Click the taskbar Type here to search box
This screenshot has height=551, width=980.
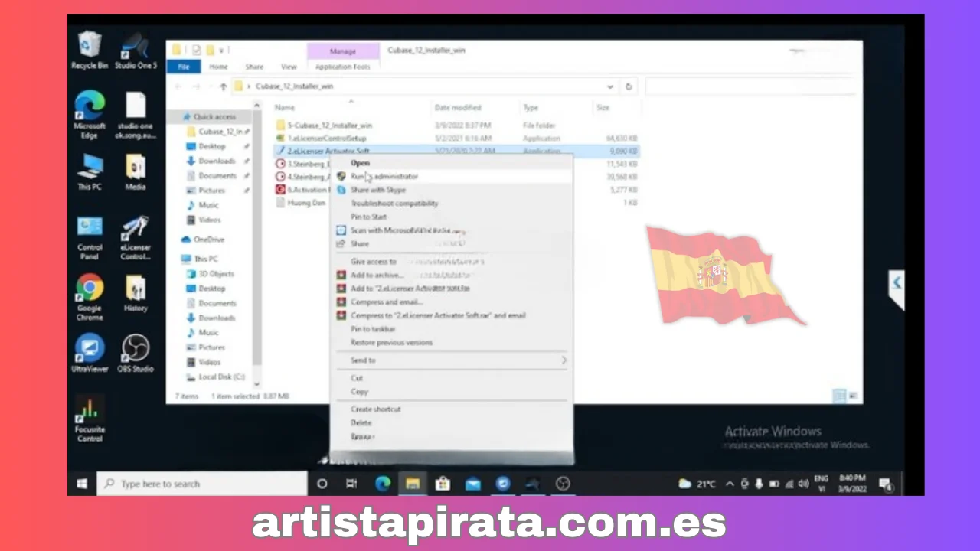[202, 484]
